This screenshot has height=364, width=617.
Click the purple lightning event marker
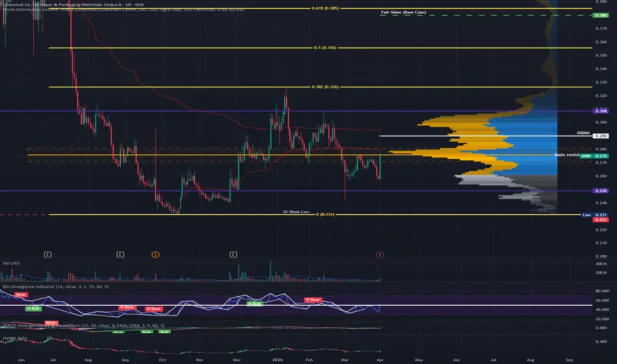tap(380, 255)
